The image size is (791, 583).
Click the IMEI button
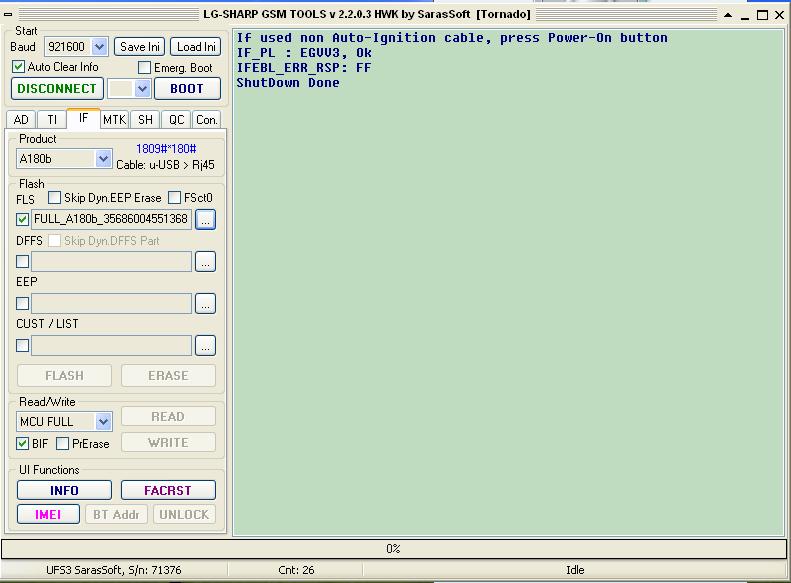48,514
